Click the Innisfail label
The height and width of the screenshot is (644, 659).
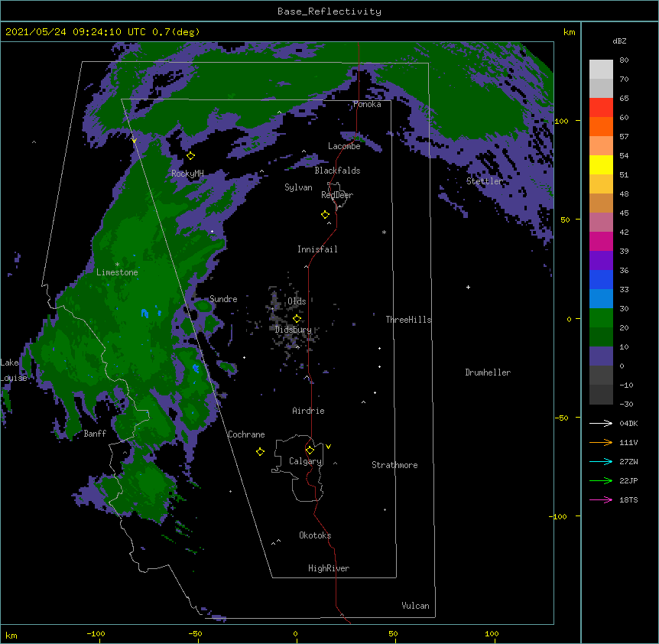point(317,249)
